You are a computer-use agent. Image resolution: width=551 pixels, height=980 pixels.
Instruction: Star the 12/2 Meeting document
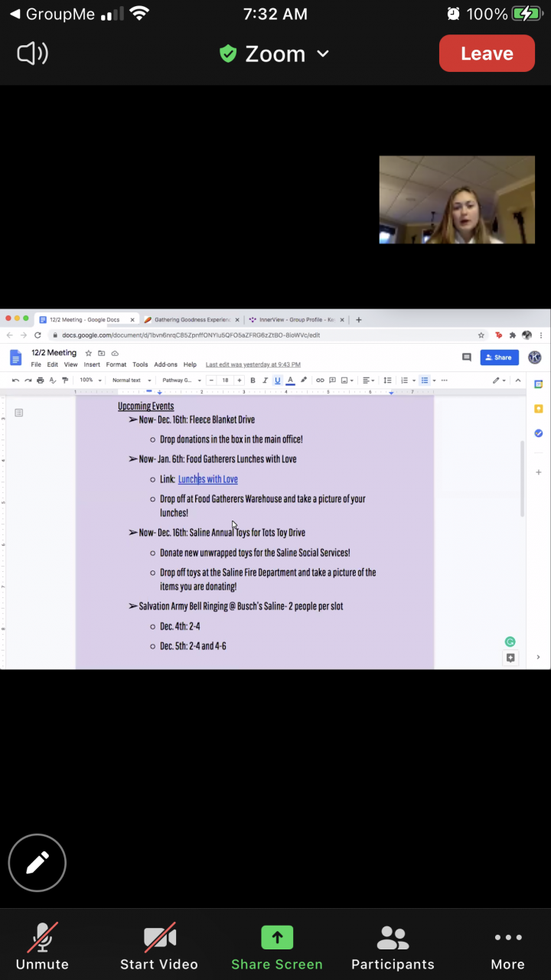point(89,353)
